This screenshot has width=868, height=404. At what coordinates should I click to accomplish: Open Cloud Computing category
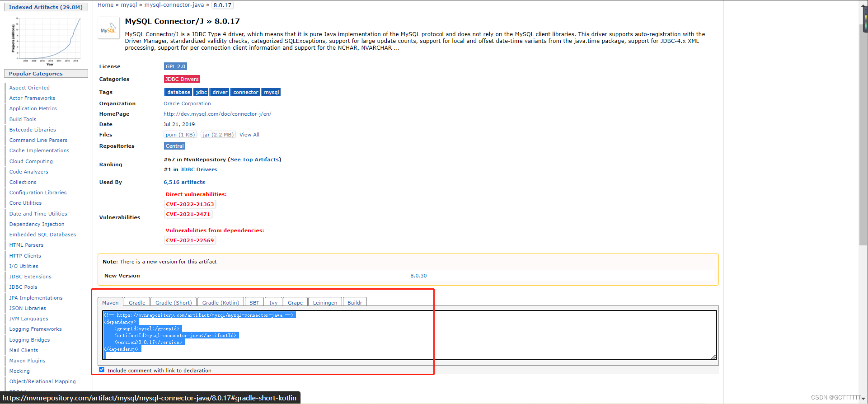pos(31,161)
